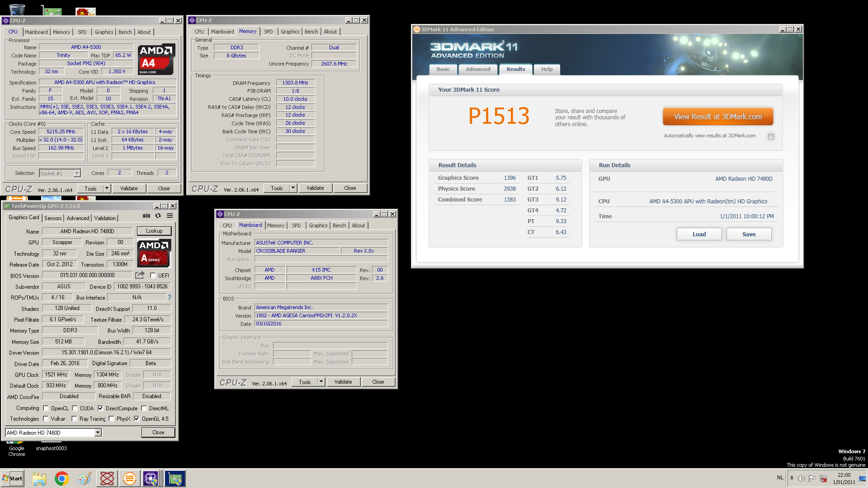Open Bench tab in Mainboard CPU-Z window
This screenshot has width=868, height=488.
coord(339,225)
